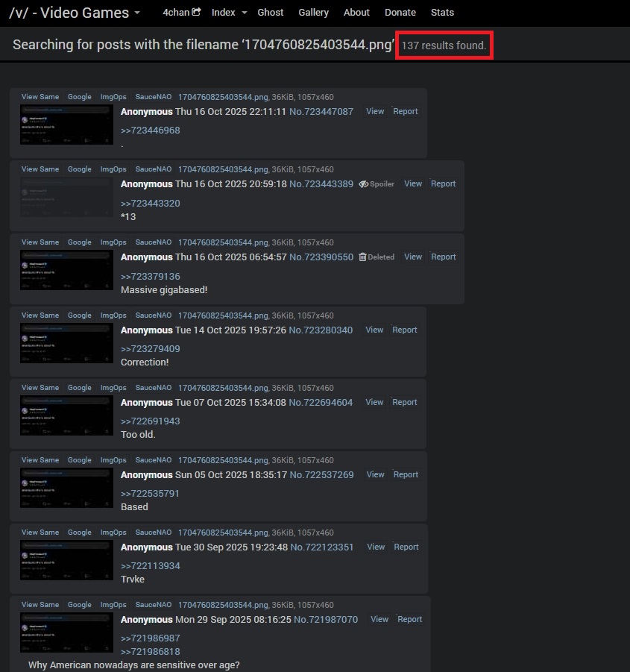This screenshot has height=672, width=630.
Task: Report post No.722537269
Action: coord(406,475)
